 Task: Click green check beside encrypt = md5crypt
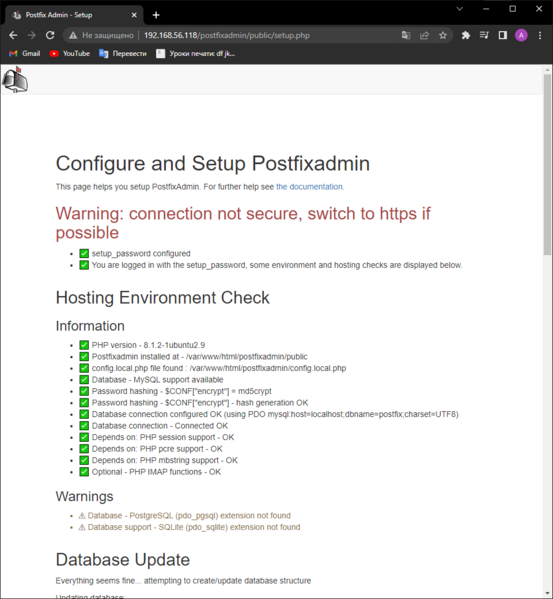pos(84,391)
